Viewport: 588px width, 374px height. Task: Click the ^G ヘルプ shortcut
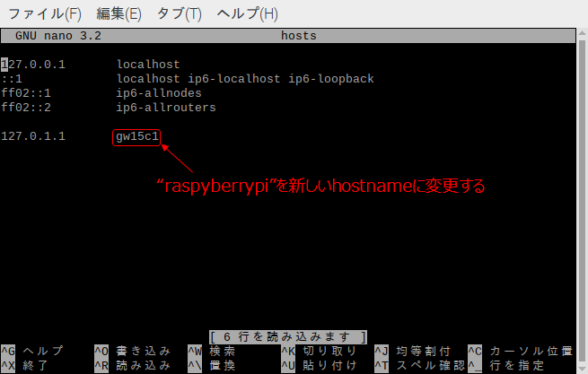point(32,351)
